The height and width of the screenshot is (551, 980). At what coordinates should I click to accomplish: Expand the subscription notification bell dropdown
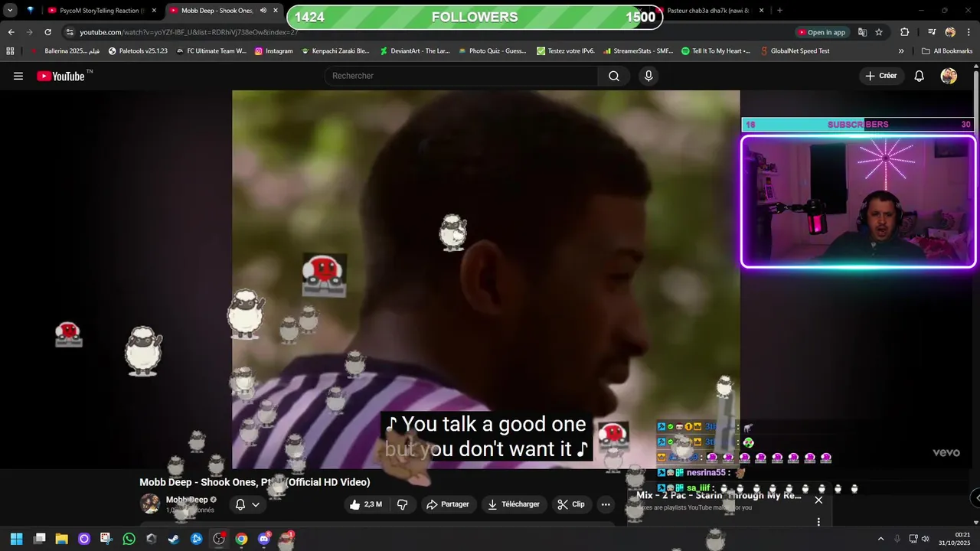tap(247, 504)
